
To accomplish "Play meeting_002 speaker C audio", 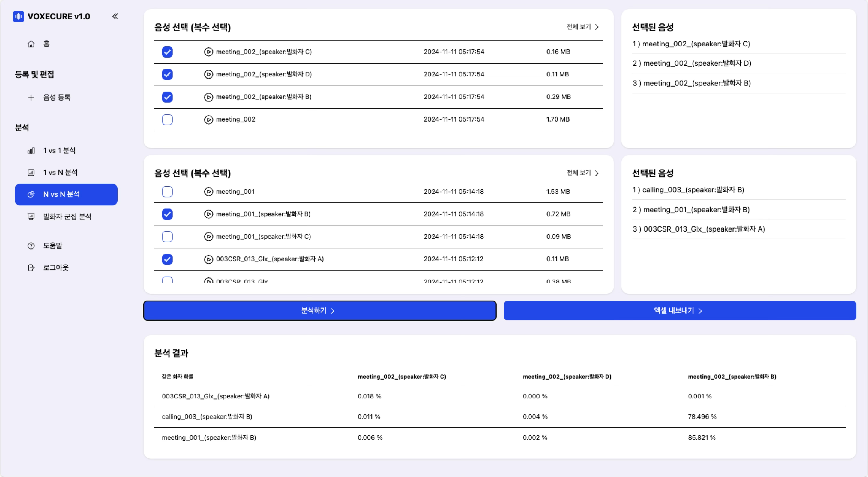I will (x=208, y=52).
